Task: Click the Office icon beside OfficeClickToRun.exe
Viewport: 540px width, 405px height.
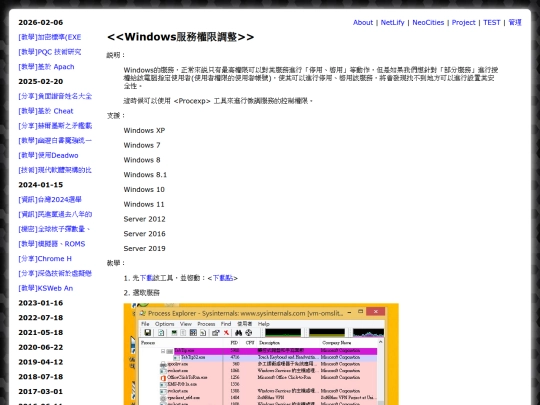Action: tap(163, 378)
